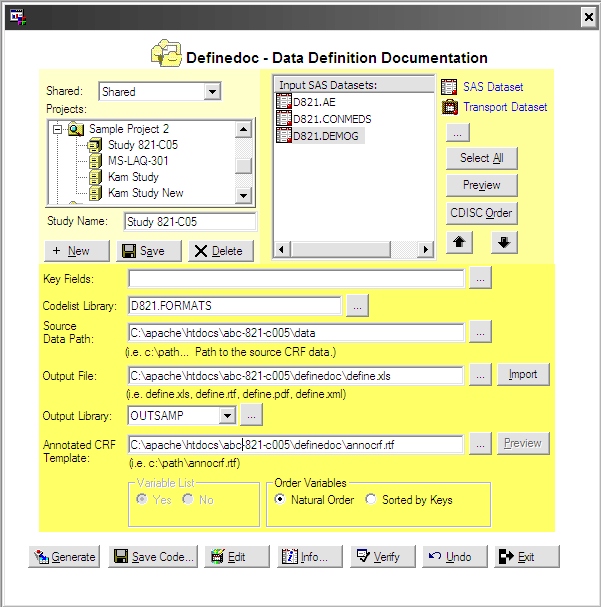Close the Definedoc window
This screenshot has width=601, height=607.
click(589, 17)
